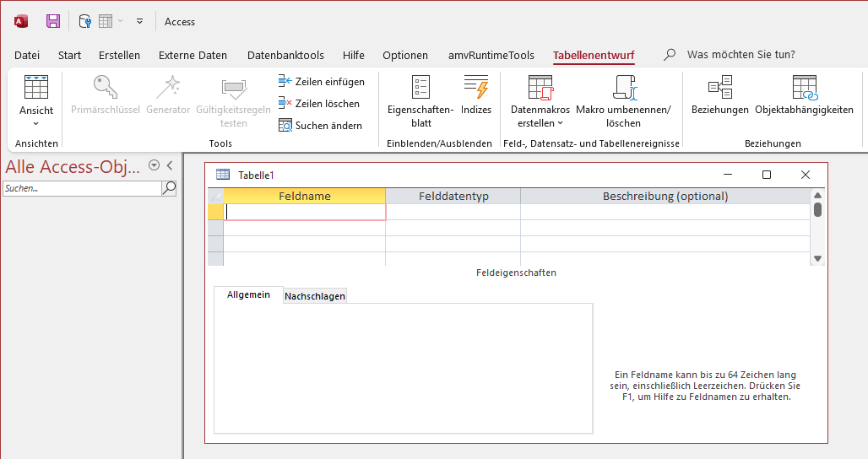Minimize the Tabelle1 window
The height and width of the screenshot is (459, 868).
point(728,175)
